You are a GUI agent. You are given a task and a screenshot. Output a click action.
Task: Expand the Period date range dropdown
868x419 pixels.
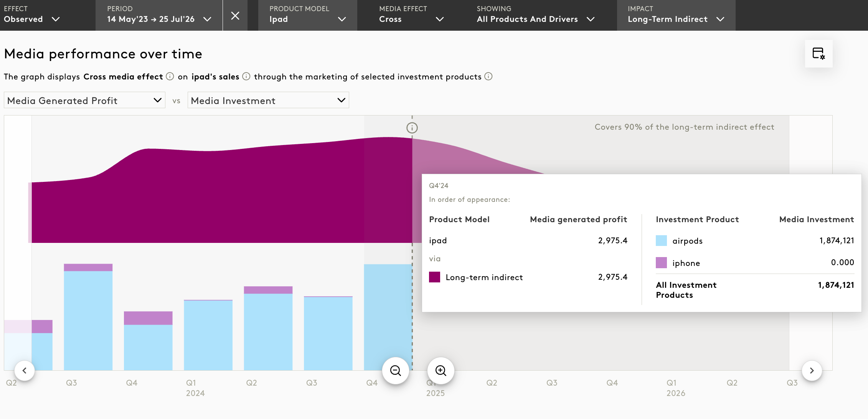pos(159,15)
